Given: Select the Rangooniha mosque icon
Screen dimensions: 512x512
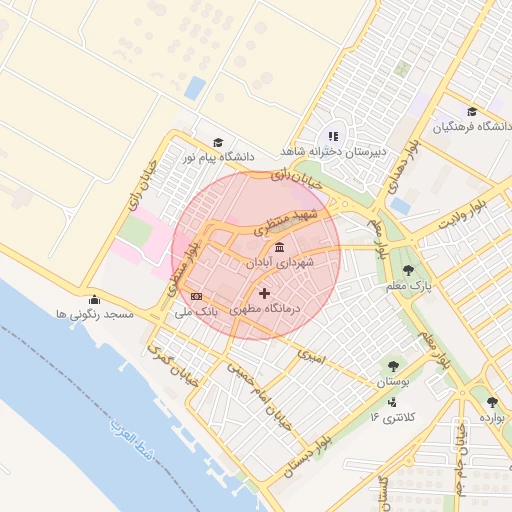Looking at the screenshot, I should click(x=95, y=300).
